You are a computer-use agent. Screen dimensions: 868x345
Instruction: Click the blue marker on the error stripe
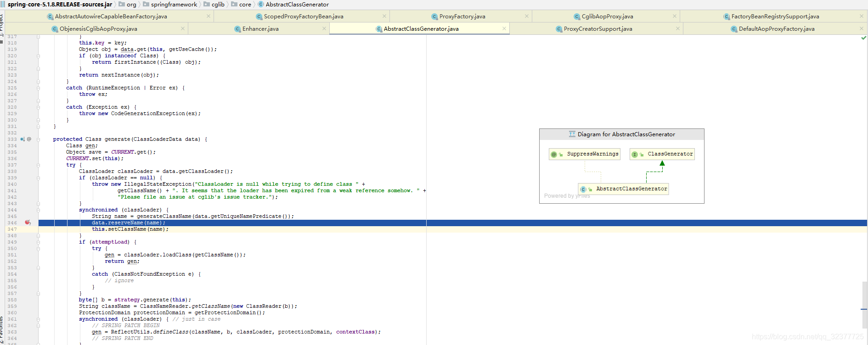(x=864, y=309)
